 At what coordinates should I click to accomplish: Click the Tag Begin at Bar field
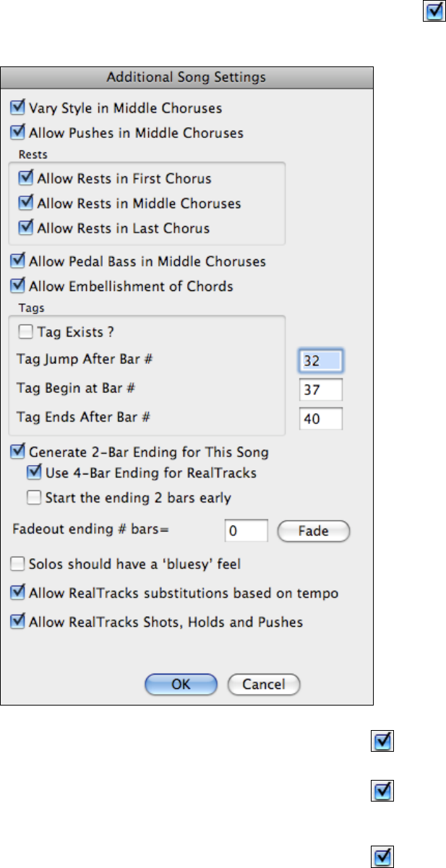(320, 390)
